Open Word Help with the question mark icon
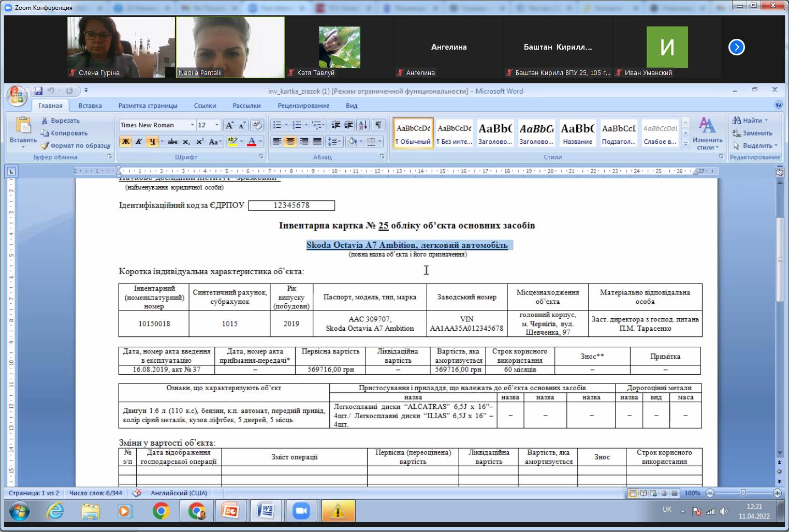The width and height of the screenshot is (789, 532). click(x=778, y=105)
